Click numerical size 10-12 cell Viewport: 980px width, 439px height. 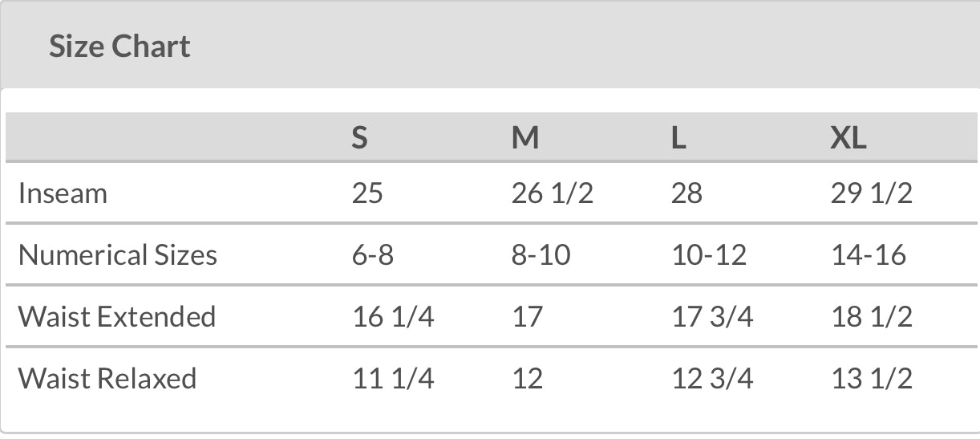(x=709, y=255)
